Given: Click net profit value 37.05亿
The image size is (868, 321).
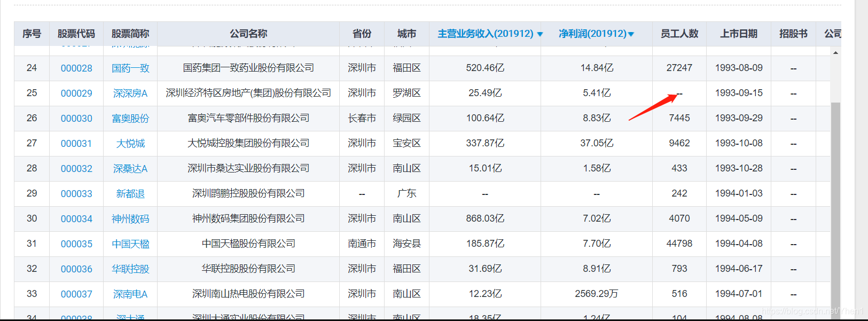Looking at the screenshot, I should coord(597,144).
